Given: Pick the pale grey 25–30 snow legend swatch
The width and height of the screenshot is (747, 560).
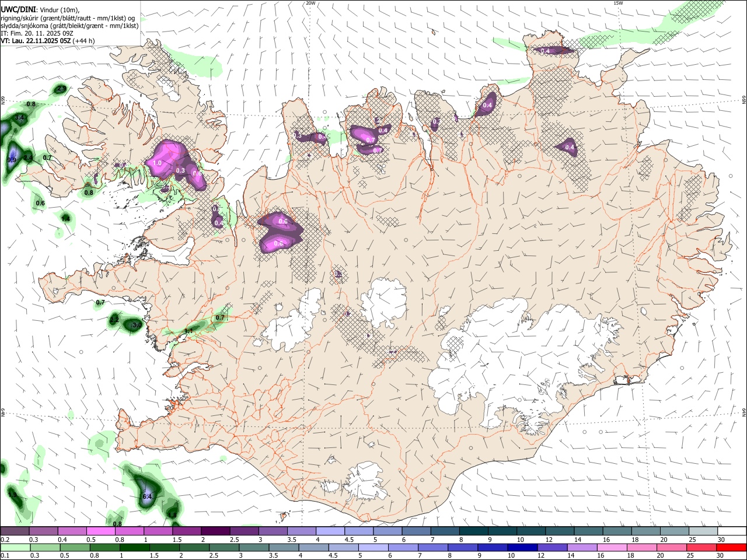Looking at the screenshot, I should tap(704, 531).
